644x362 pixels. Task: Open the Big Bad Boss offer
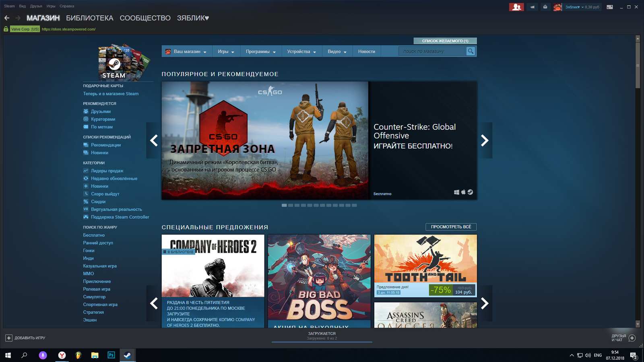[x=319, y=281]
